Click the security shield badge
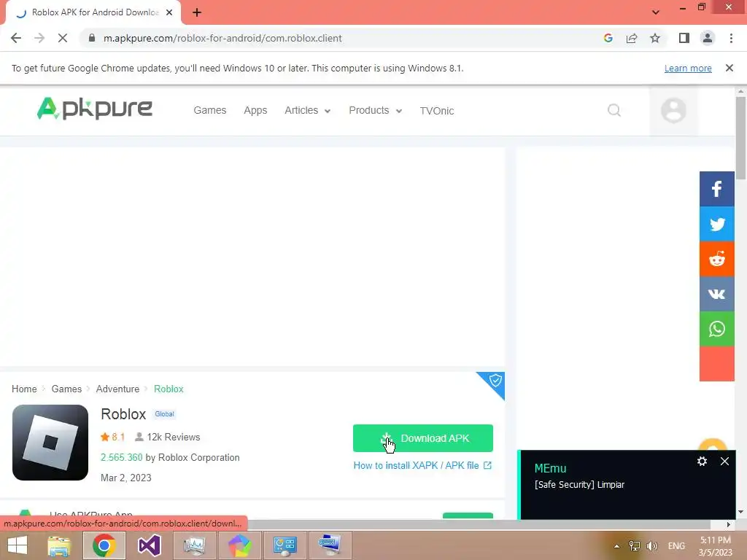This screenshot has width=747, height=560. (x=495, y=381)
